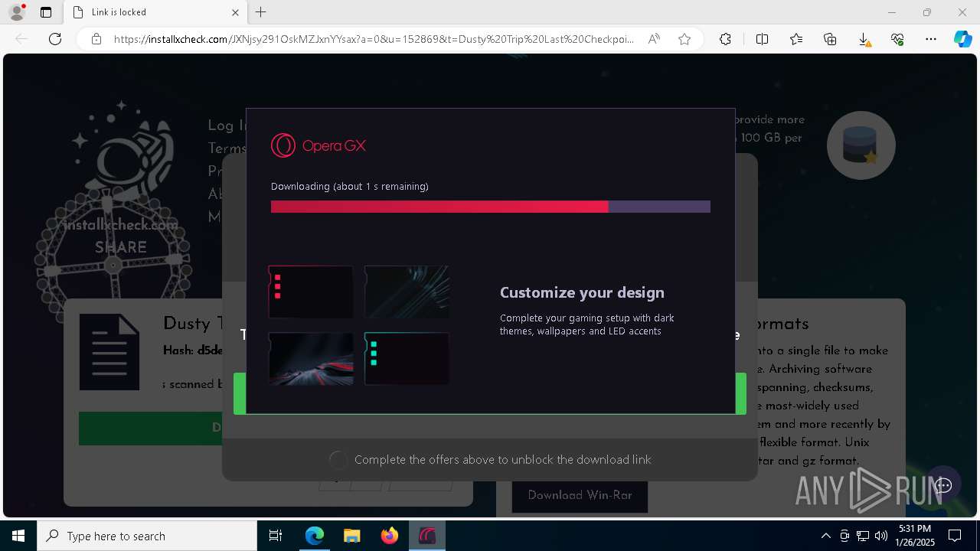Open the chat bubble widget
Screen dimensions: 980x551
pyautogui.click(x=944, y=485)
